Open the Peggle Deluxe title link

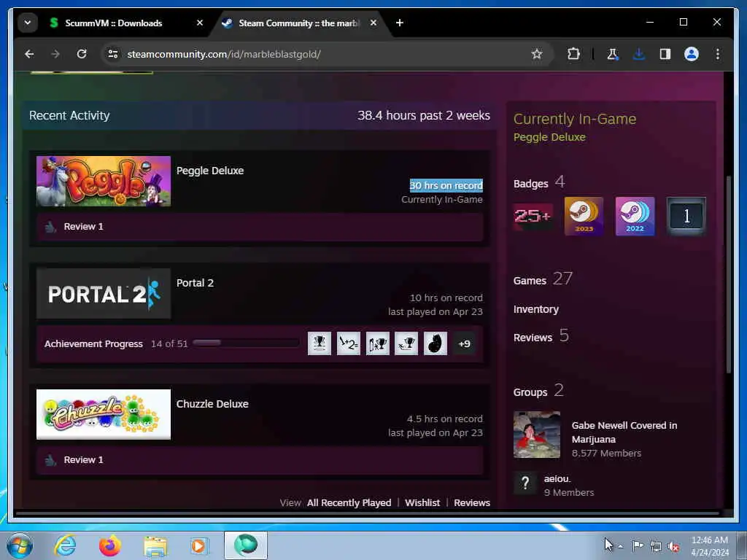[x=210, y=171]
